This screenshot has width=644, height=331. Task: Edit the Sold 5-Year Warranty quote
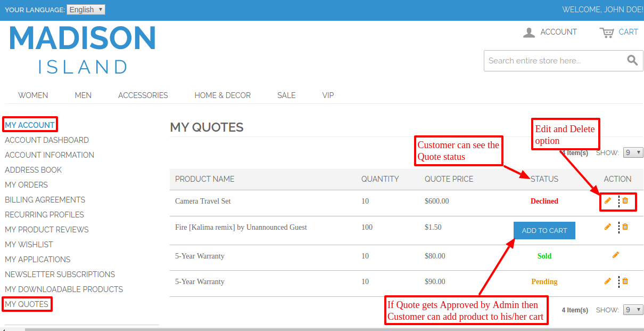[616, 255]
